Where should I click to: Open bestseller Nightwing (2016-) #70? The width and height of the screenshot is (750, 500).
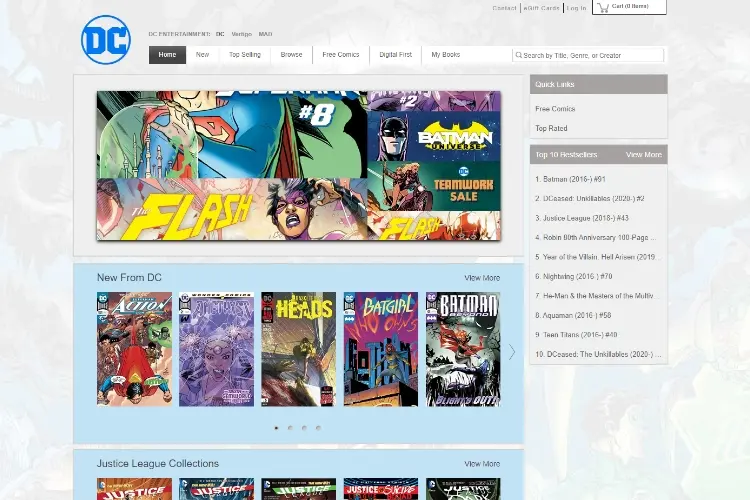point(574,276)
